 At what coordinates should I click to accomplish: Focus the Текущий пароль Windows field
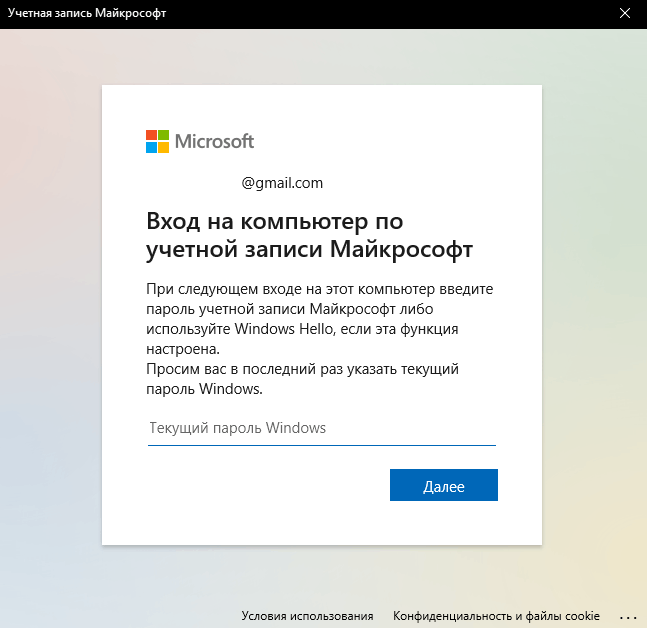point(321,429)
